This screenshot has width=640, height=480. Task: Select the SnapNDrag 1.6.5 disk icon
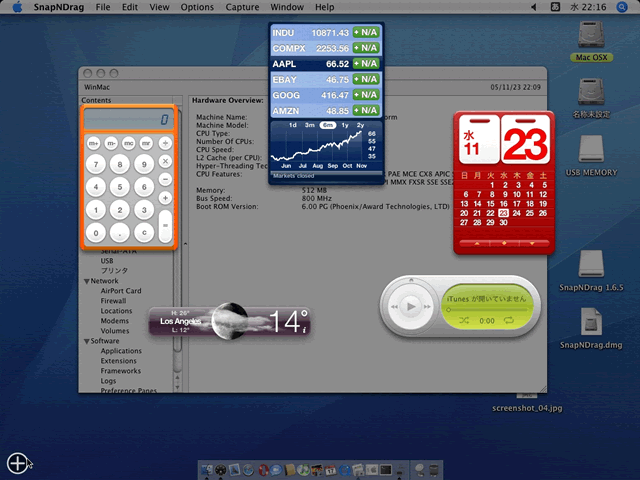pos(591,264)
